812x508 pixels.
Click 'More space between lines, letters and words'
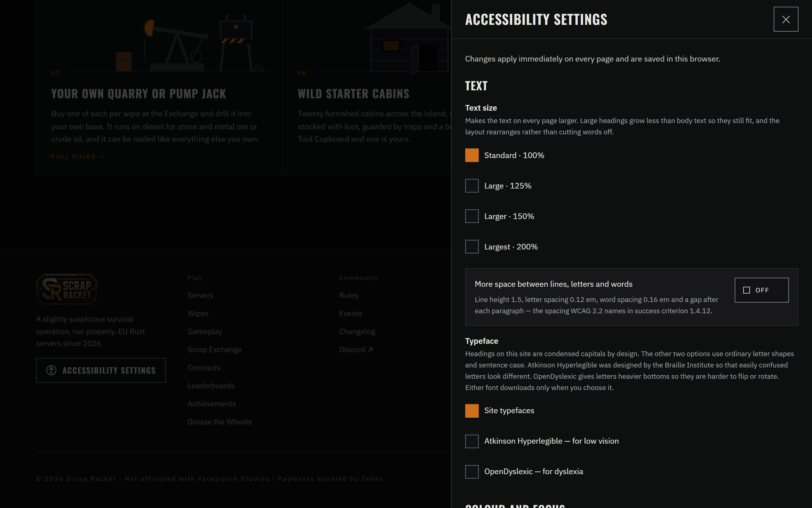click(x=554, y=284)
